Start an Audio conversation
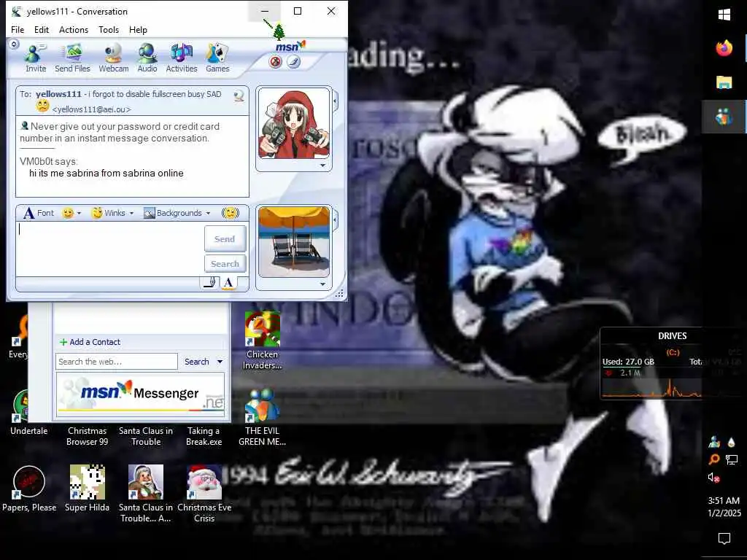The image size is (747, 560). pos(147,58)
